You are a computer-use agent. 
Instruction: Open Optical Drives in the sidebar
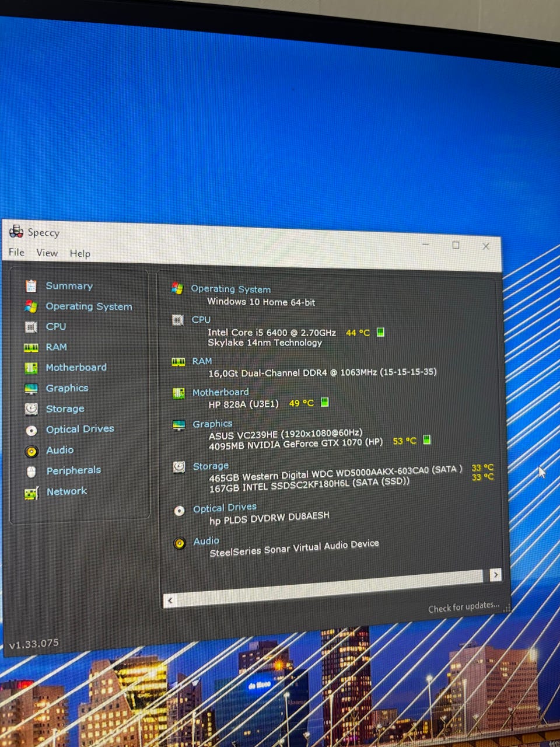click(80, 429)
